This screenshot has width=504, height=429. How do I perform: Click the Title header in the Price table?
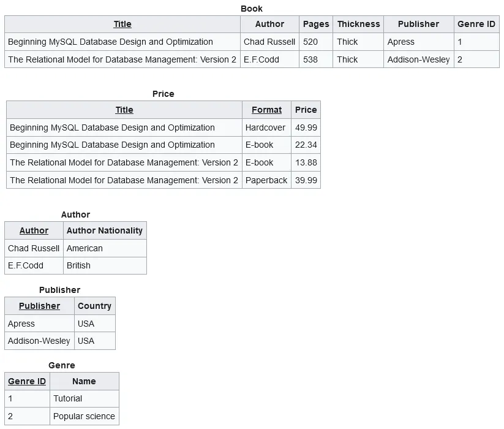[x=124, y=110]
